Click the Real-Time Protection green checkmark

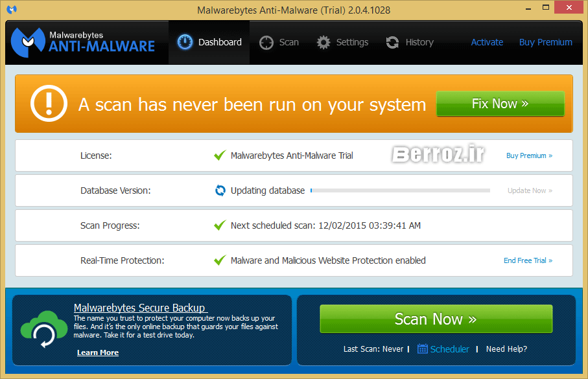click(x=220, y=260)
